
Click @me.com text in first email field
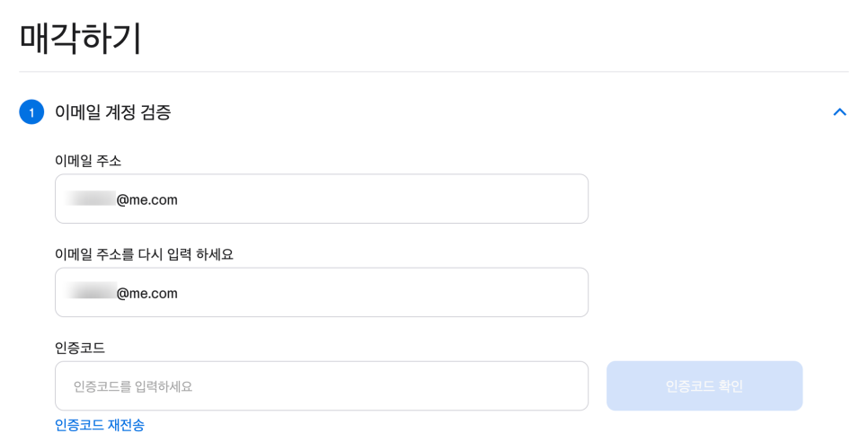(147, 199)
